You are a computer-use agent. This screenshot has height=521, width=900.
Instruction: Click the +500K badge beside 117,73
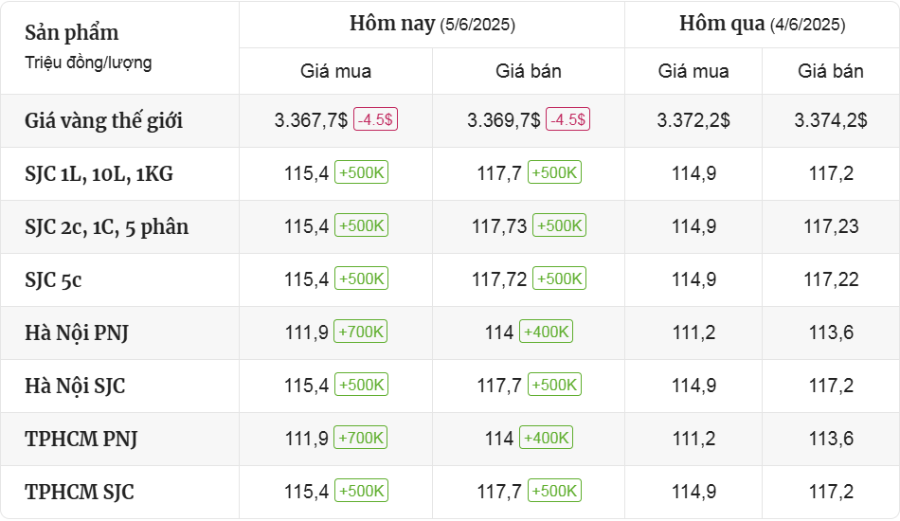pyautogui.click(x=559, y=226)
